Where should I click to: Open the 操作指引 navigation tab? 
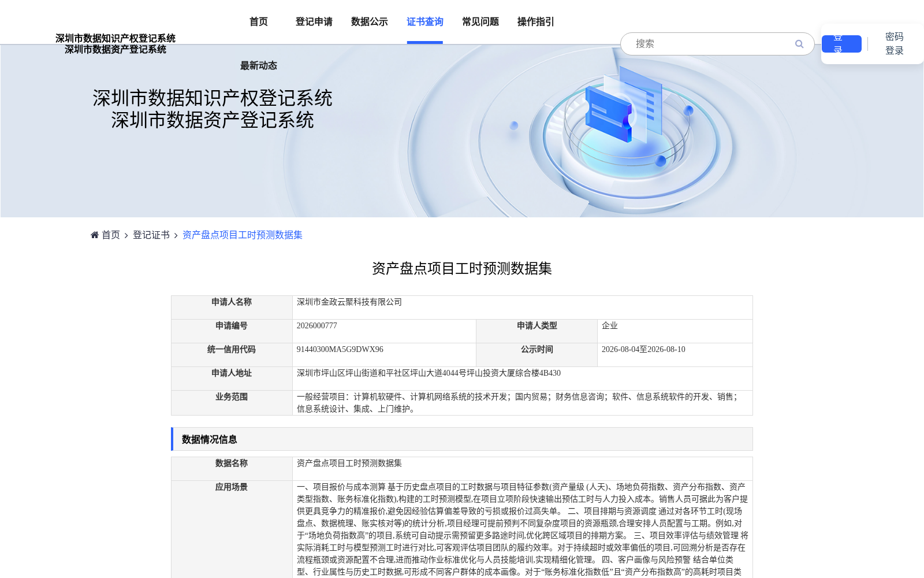[536, 22]
